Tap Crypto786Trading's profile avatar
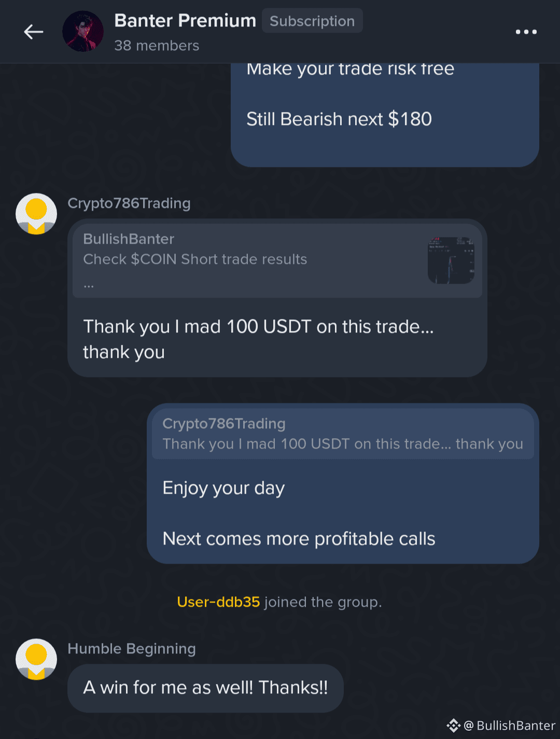Viewport: 560px width, 739px height. (36, 214)
